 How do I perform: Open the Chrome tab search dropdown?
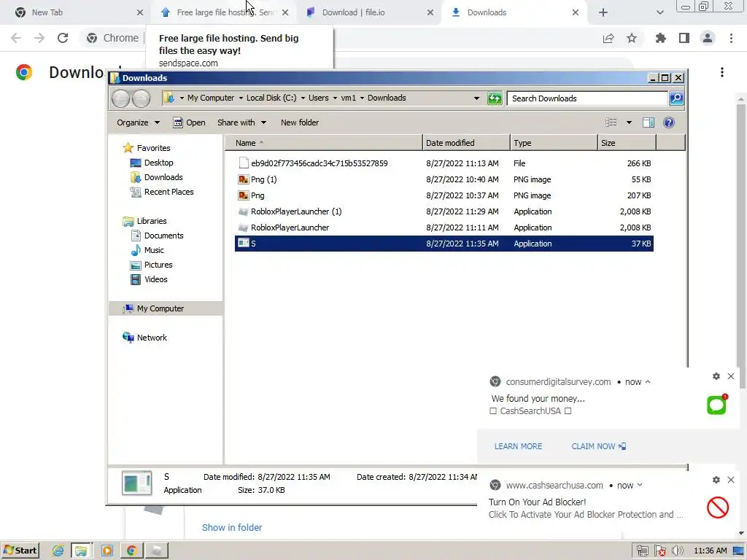coord(659,13)
